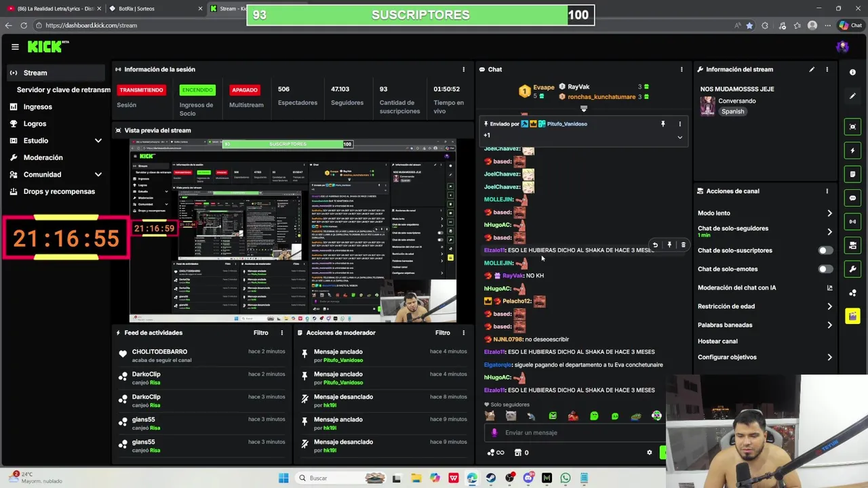This screenshot has height=488, width=868.
Task: Insert the first cat emote
Action: click(x=490, y=416)
